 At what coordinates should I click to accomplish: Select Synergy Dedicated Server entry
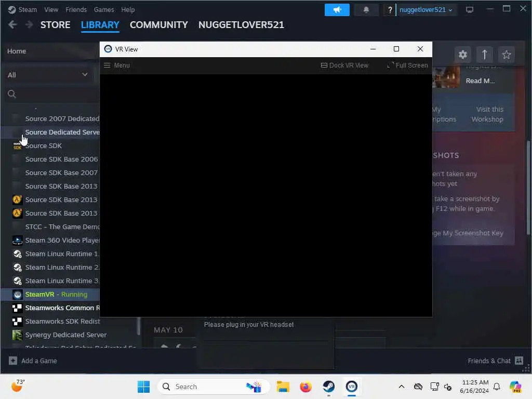(x=59, y=335)
